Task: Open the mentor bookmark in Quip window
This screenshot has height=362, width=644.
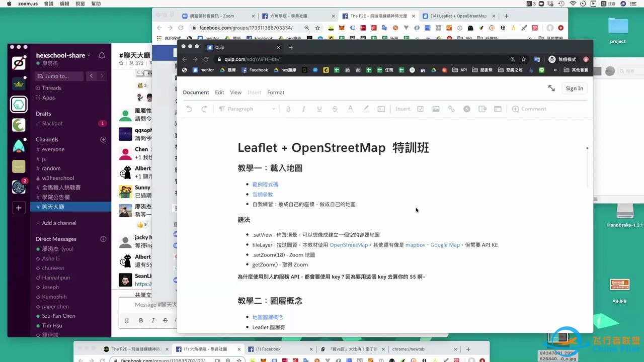Action: point(203,70)
